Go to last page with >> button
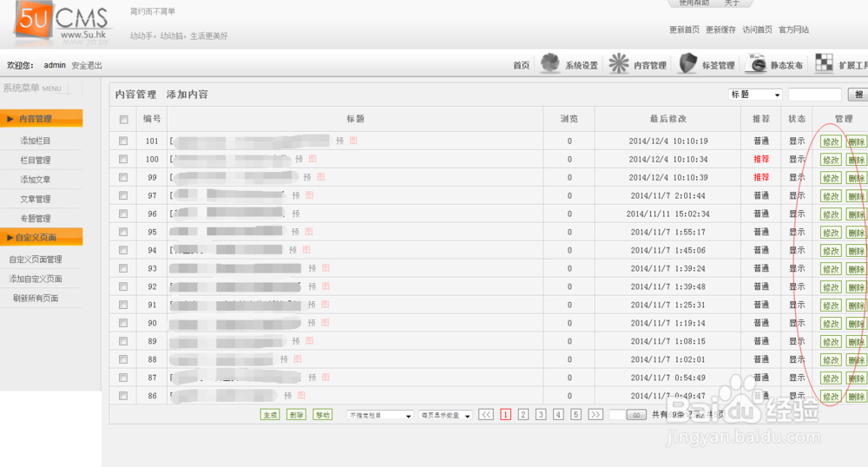The image size is (868, 467). click(595, 414)
